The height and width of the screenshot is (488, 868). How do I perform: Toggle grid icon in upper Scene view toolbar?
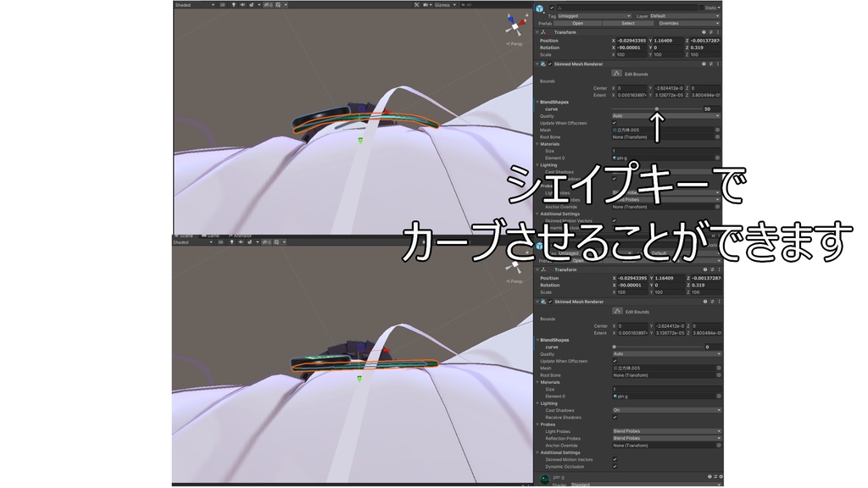278,4
